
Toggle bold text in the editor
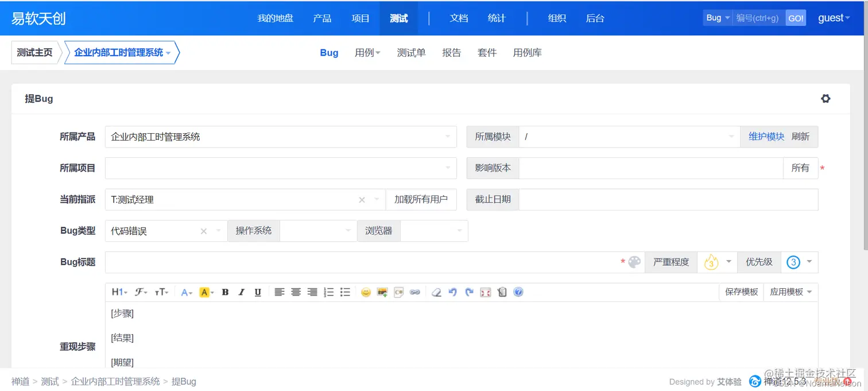click(225, 292)
